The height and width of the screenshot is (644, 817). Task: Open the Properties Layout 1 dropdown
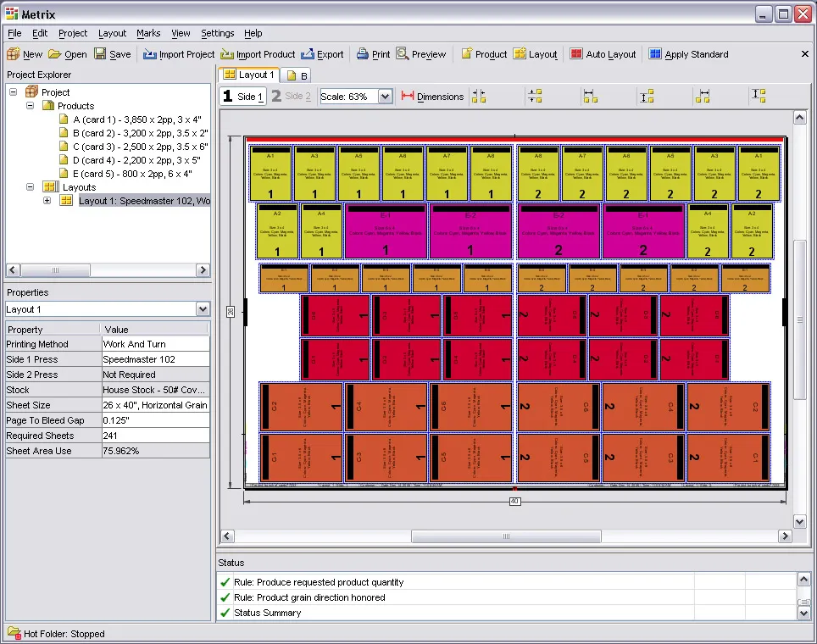pyautogui.click(x=203, y=309)
